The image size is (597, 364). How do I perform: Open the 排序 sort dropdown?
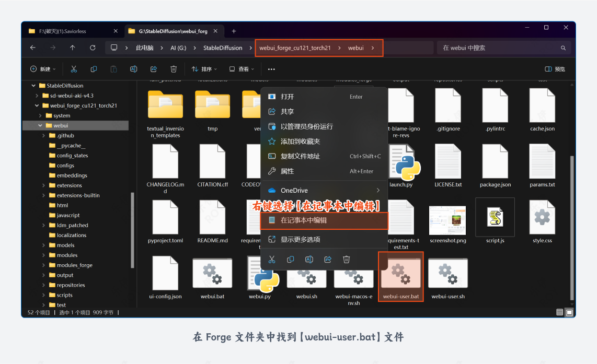click(204, 68)
